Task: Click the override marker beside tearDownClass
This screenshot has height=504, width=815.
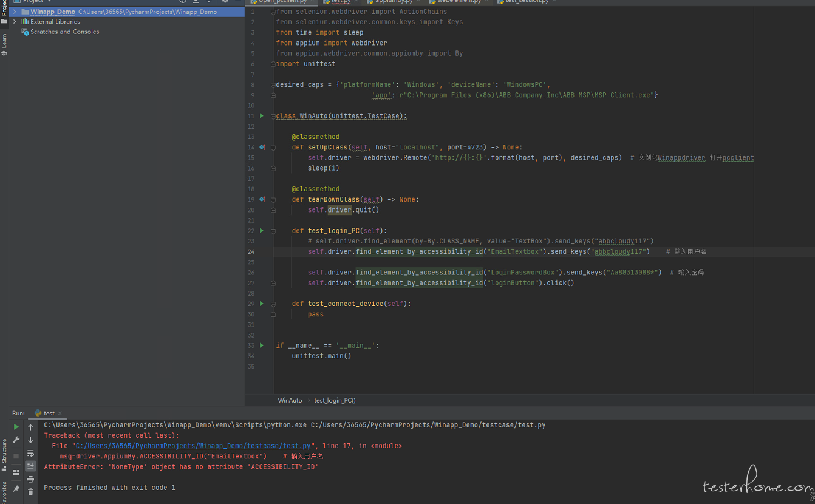Action: pos(262,199)
